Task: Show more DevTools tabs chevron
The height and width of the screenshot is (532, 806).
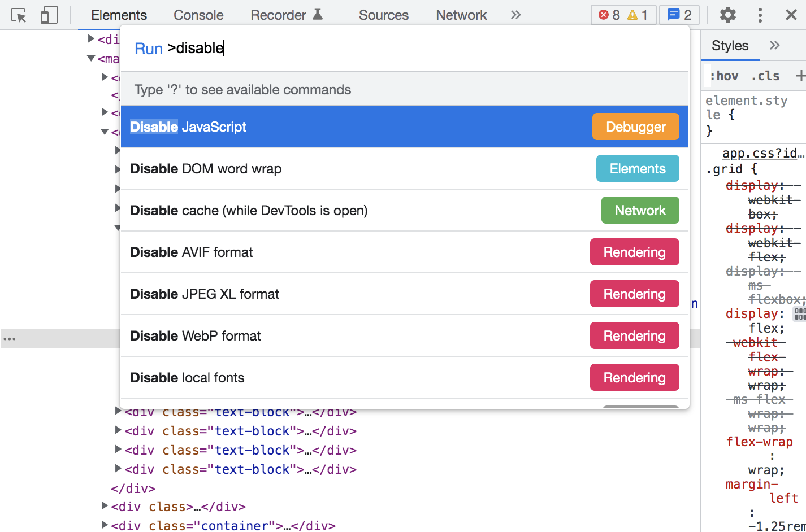Action: click(515, 15)
